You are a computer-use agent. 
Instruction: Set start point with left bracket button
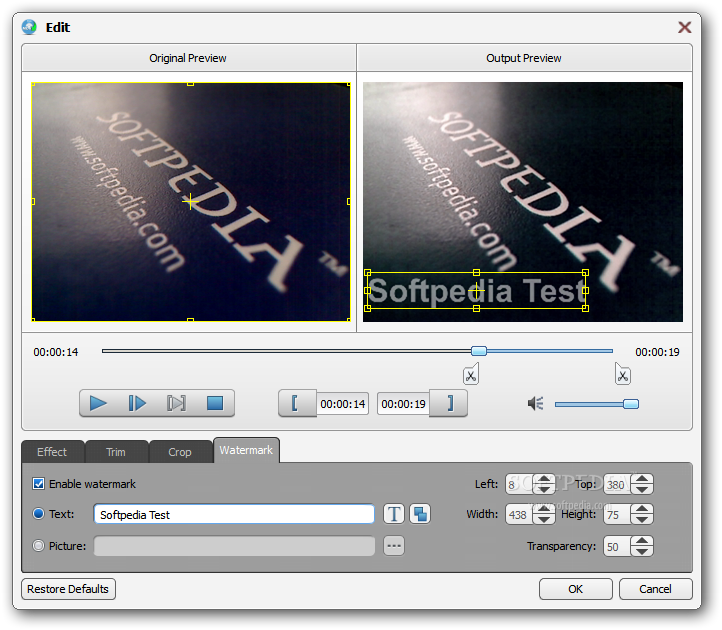(297, 403)
